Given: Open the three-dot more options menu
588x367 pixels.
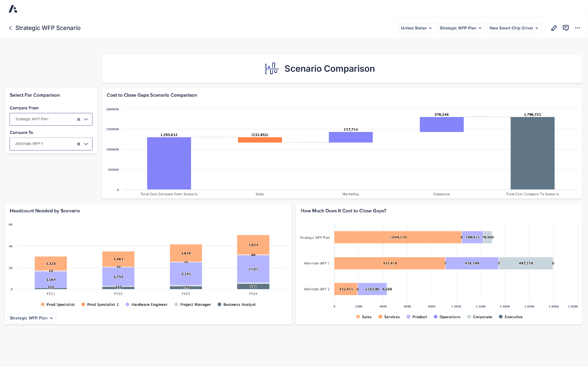Looking at the screenshot, I should (x=578, y=28).
